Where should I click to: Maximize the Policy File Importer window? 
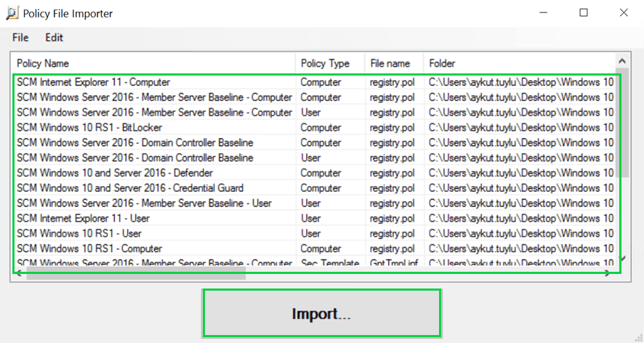(583, 13)
